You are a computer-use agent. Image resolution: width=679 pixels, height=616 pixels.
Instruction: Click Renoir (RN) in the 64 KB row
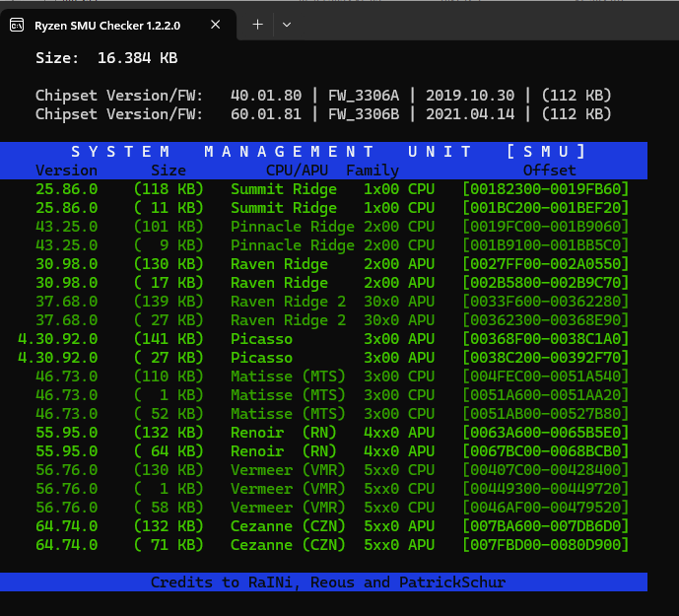coord(284,451)
